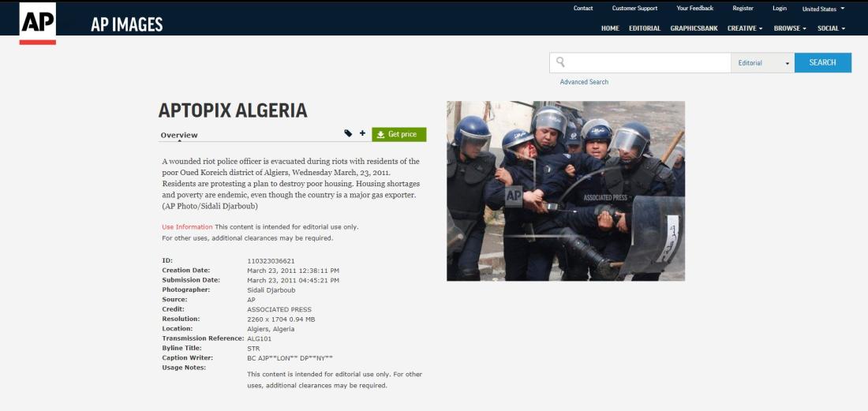Open GRAPHICSBANK from the navigation
Image resolution: width=868 pixels, height=411 pixels.
click(x=694, y=28)
